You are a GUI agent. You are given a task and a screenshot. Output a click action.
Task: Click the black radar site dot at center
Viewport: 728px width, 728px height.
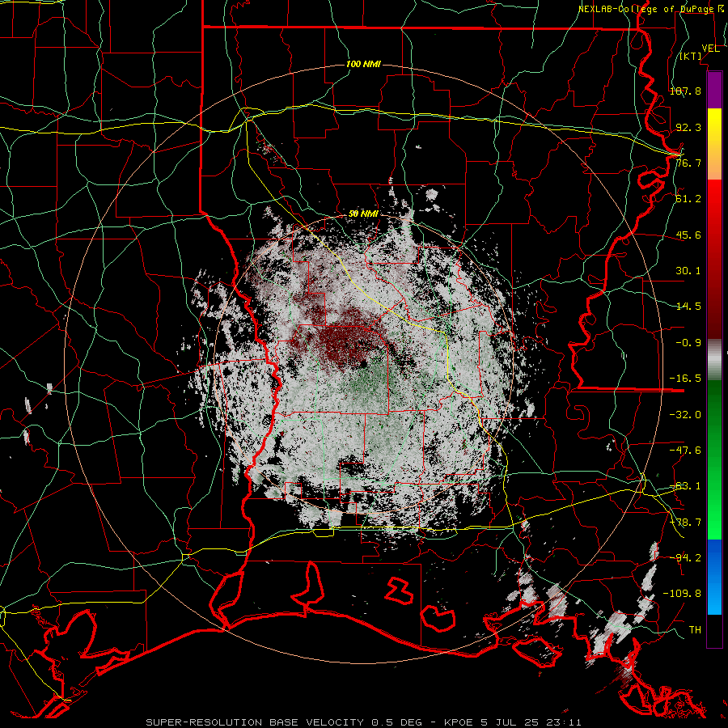(x=363, y=363)
